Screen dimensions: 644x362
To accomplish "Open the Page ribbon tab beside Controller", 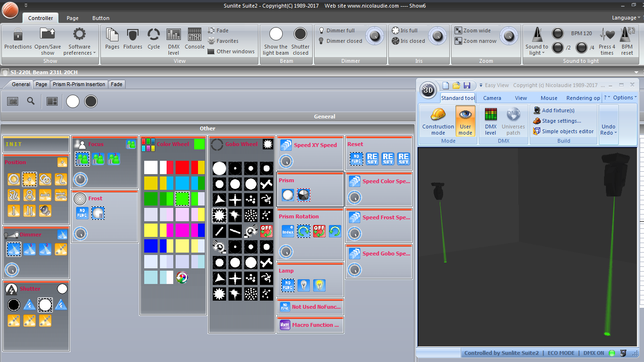I will click(x=72, y=18).
